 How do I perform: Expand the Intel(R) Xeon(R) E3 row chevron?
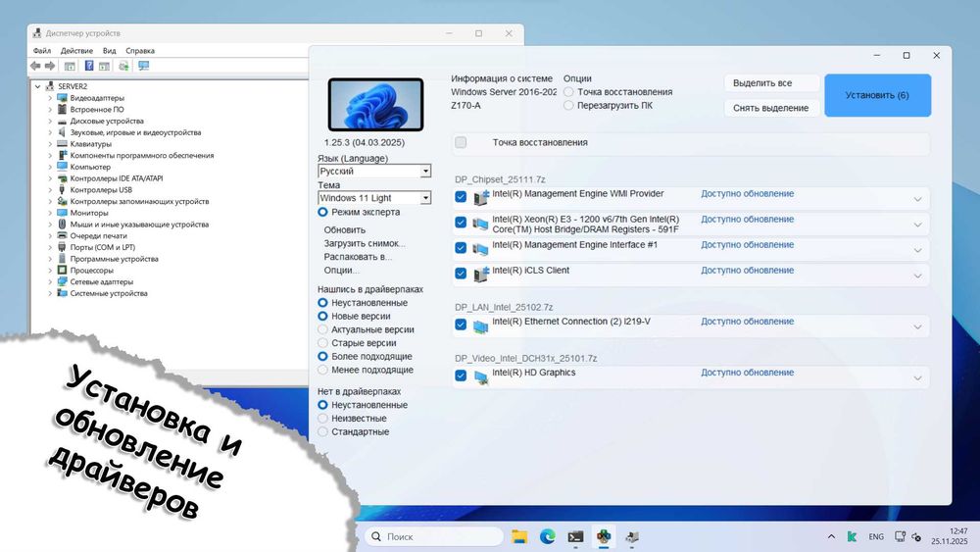tap(917, 225)
